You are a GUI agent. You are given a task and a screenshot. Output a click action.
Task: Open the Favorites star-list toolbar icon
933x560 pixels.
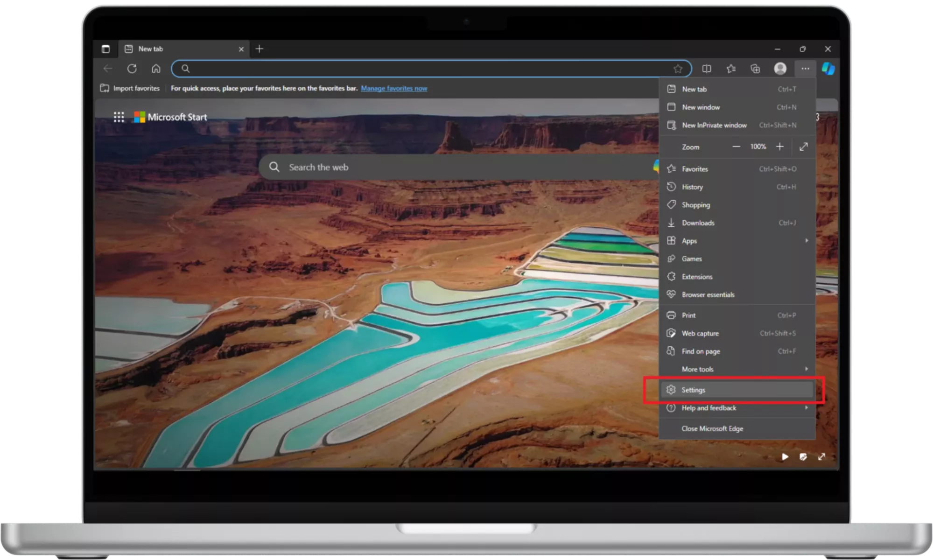pos(731,69)
